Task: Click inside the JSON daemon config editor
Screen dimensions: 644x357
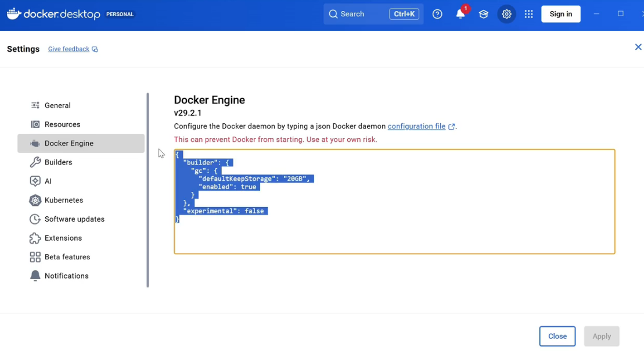Action: [394, 202]
